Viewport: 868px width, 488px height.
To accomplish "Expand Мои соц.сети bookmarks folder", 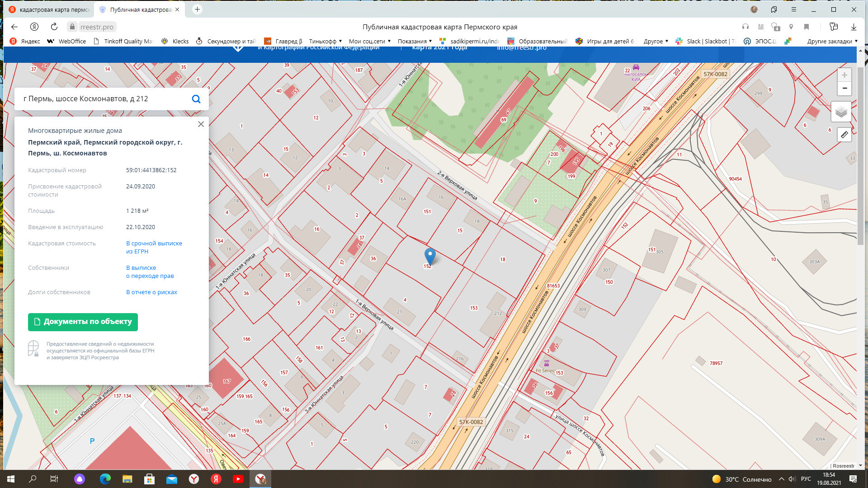I will click(x=369, y=41).
